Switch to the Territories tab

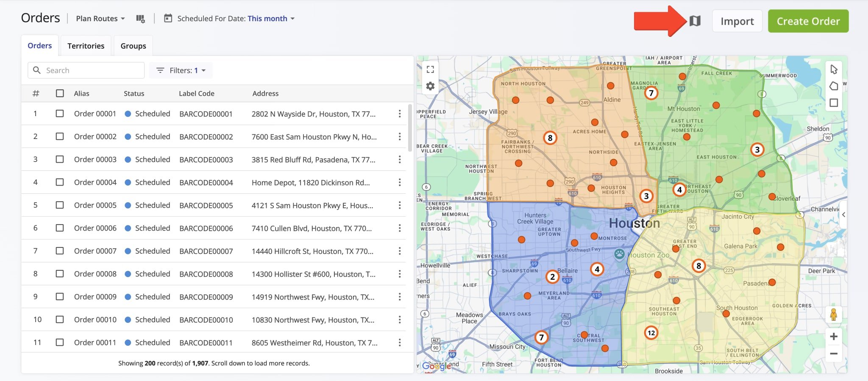[x=86, y=46]
